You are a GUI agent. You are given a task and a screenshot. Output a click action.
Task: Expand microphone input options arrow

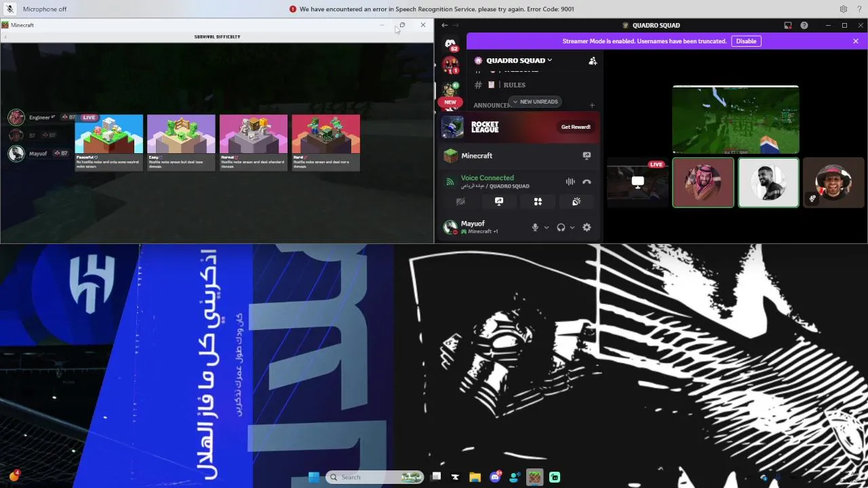tap(547, 228)
